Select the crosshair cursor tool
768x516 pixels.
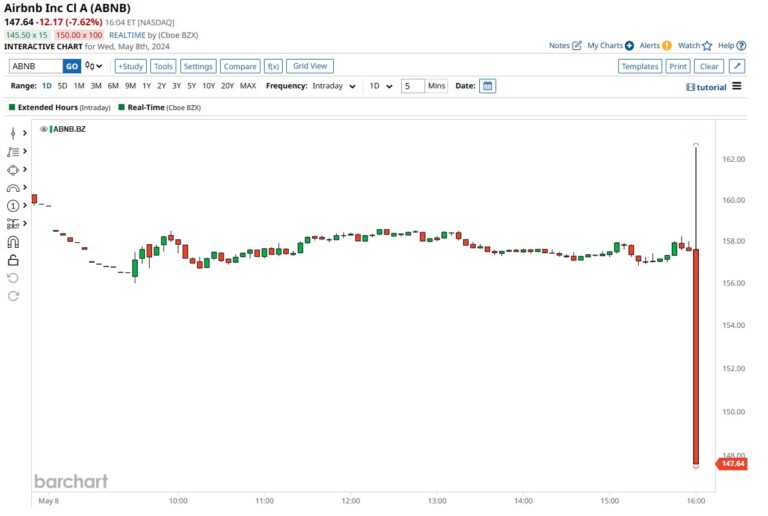tap(13, 133)
